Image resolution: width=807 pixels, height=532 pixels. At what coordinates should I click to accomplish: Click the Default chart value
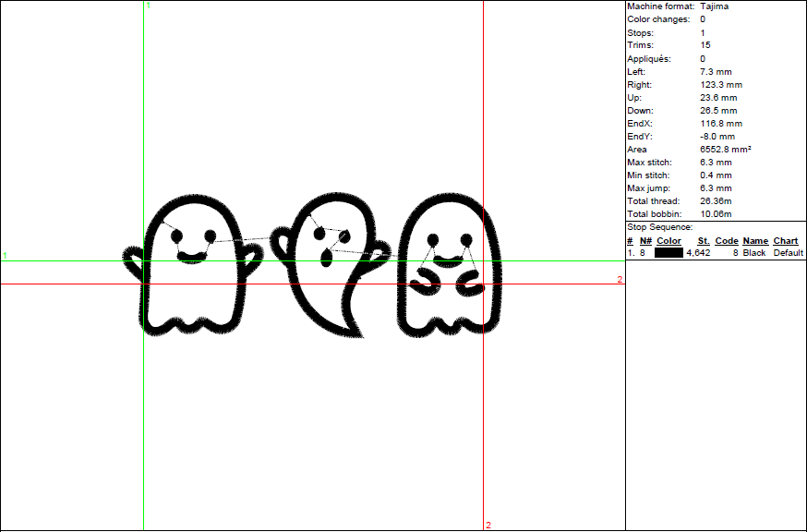tap(789, 253)
